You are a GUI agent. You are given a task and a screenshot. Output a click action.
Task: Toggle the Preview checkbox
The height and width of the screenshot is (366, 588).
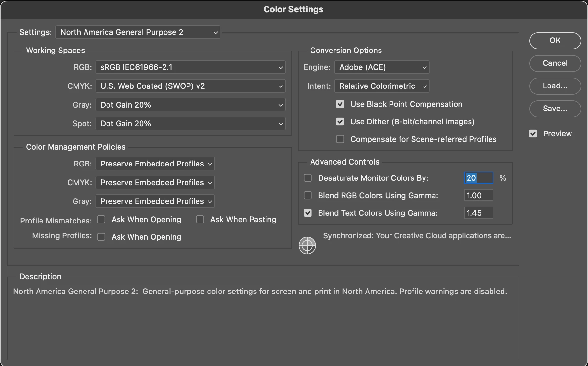coord(533,134)
